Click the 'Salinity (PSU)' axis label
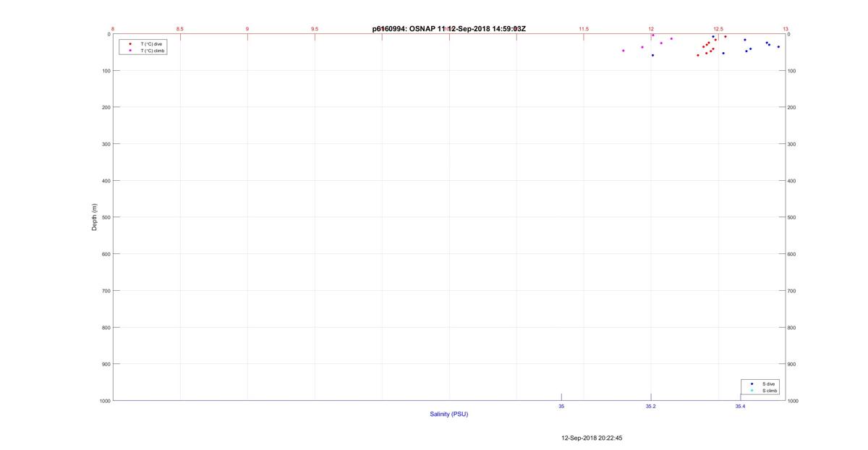This screenshot has width=868, height=450. click(x=449, y=414)
